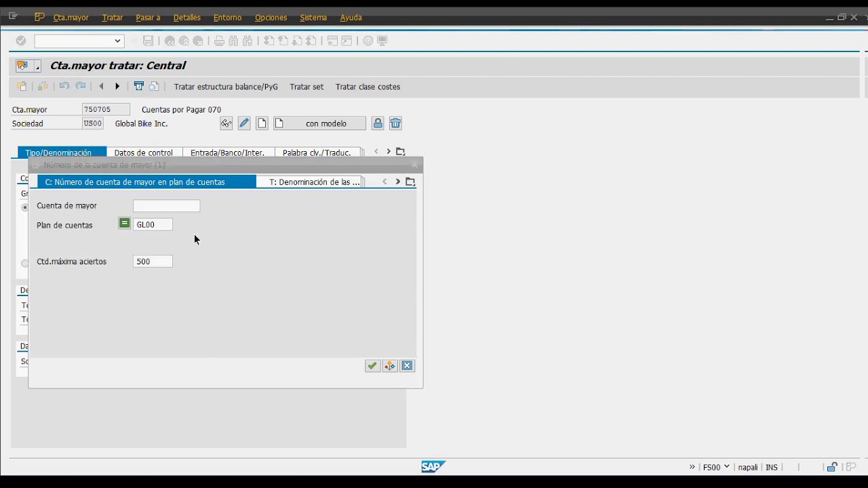Switch to Datos de control tab
868x488 pixels.
[x=144, y=152]
